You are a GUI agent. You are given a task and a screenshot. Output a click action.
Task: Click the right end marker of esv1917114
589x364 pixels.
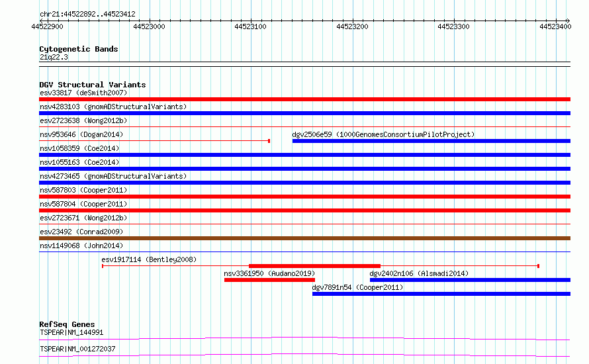[x=538, y=266]
